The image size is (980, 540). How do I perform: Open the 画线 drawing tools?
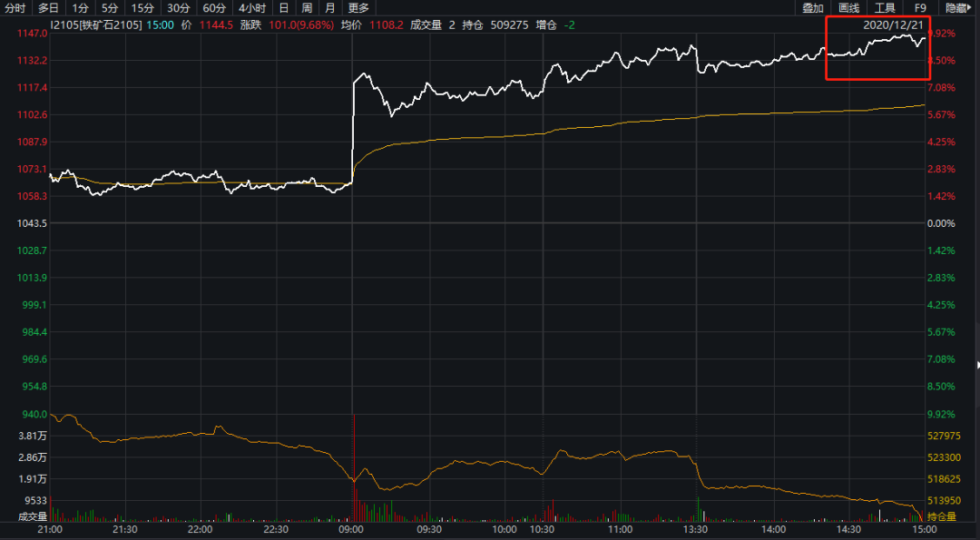848,7
